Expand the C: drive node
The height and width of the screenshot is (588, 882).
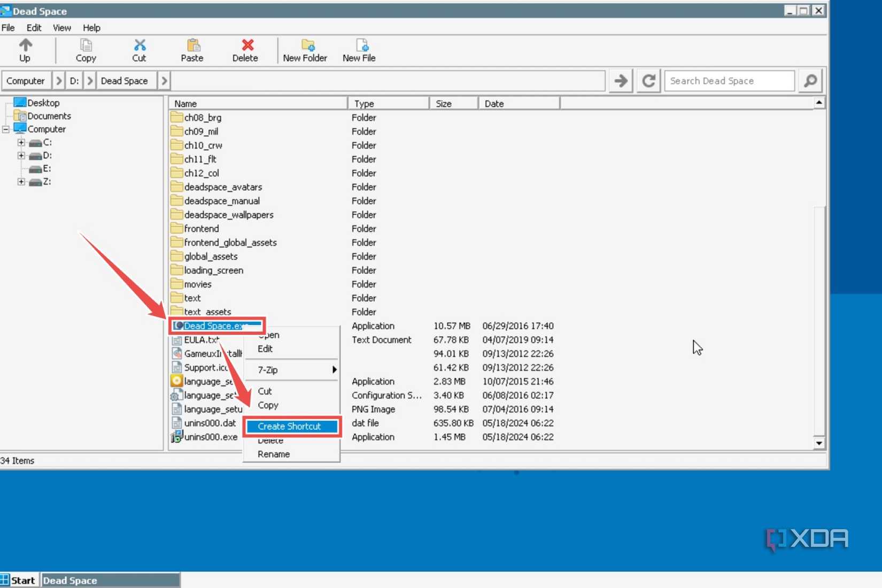point(21,143)
